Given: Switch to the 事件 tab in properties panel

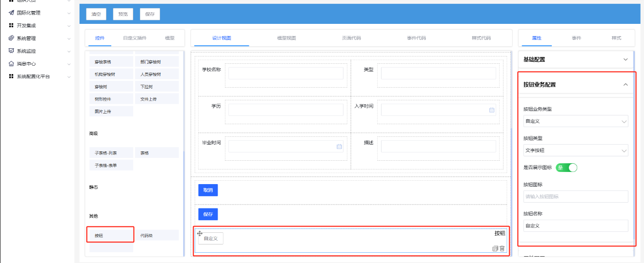Looking at the screenshot, I should [576, 38].
